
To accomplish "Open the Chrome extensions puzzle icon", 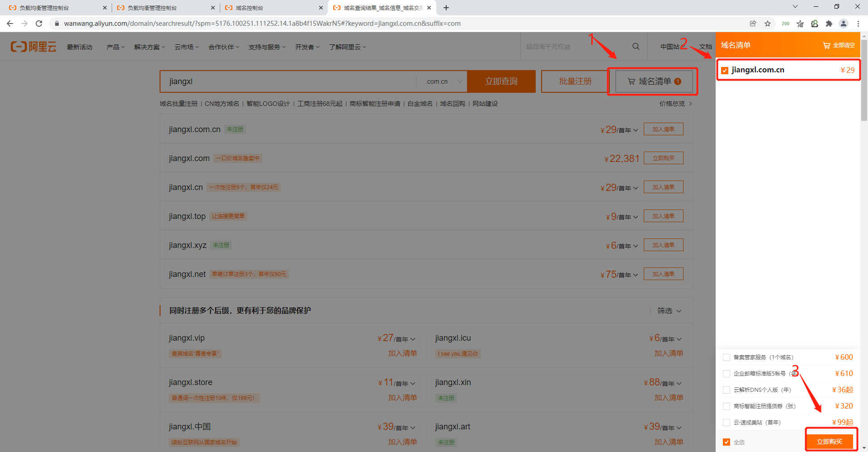I will [x=829, y=24].
